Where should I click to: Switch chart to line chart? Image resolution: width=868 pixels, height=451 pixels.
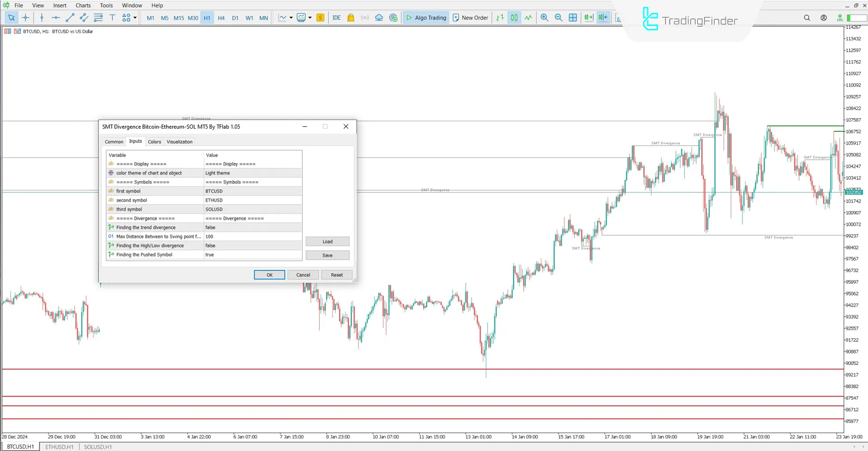coord(528,18)
